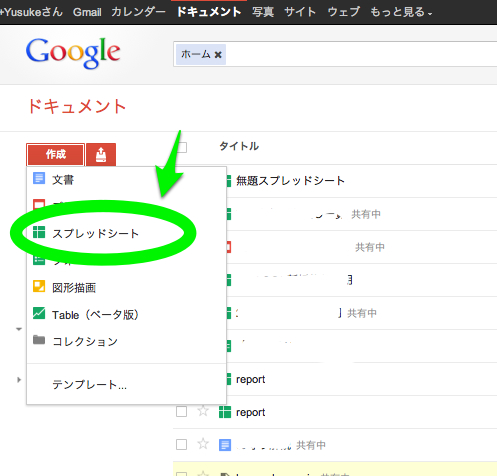Viewport: 497px width, 476px height.
Task: Remove the ホーム search chip
Action: click(x=218, y=55)
